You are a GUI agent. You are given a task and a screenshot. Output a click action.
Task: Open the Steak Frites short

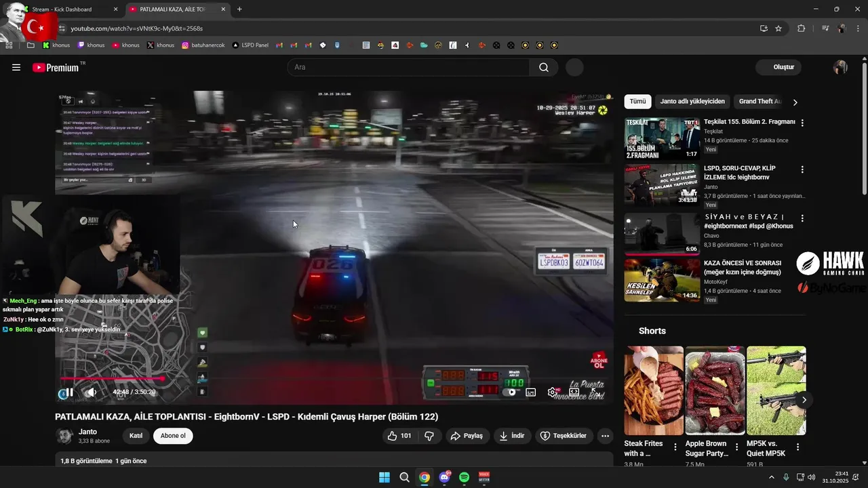[654, 390]
